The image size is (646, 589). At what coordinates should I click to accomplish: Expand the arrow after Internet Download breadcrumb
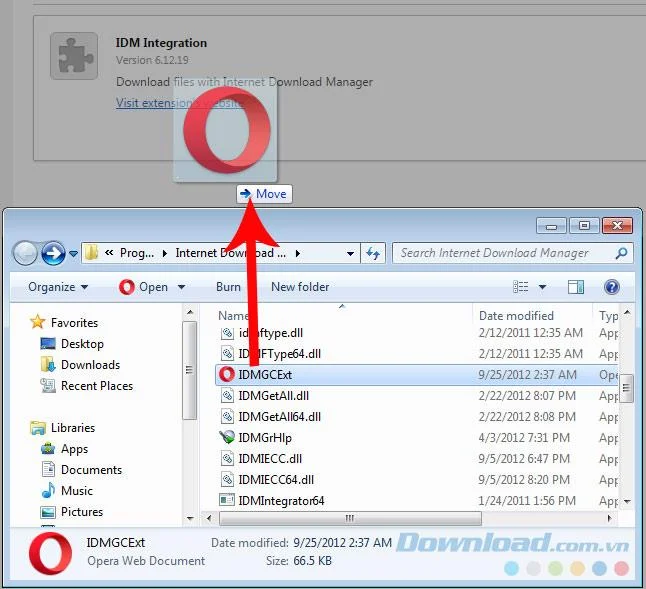(297, 253)
